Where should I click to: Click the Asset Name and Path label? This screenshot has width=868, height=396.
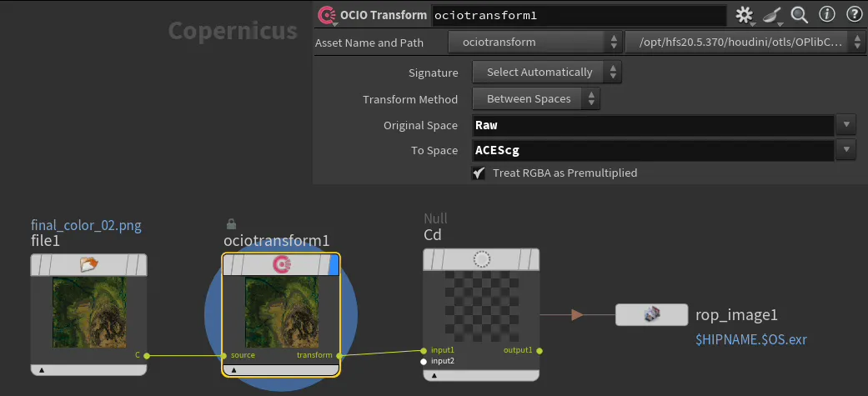click(369, 43)
